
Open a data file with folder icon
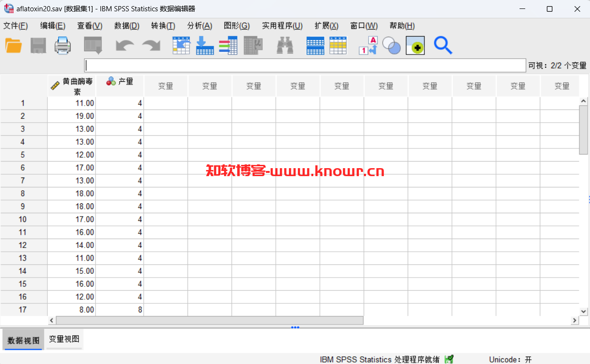pos(14,46)
